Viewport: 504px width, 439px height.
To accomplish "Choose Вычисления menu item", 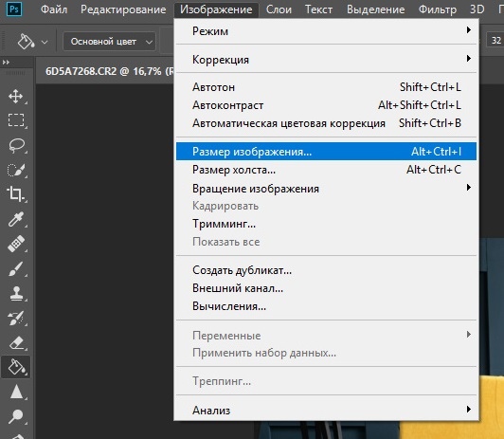I will click(326, 306).
